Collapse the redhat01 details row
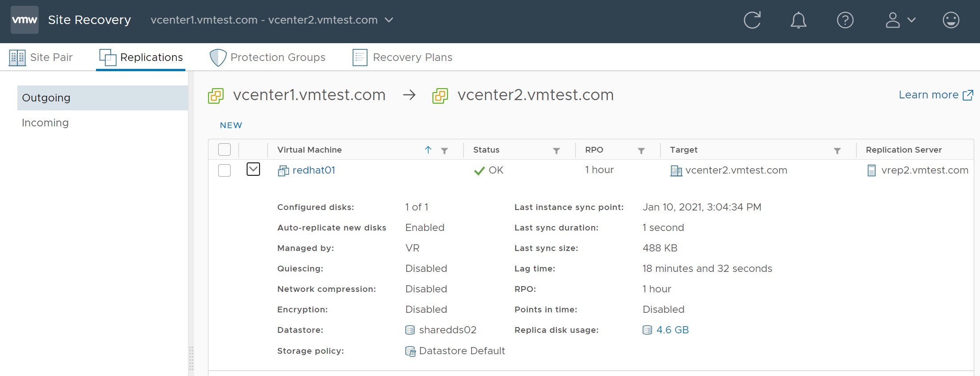This screenshot has width=980, height=376. click(253, 169)
